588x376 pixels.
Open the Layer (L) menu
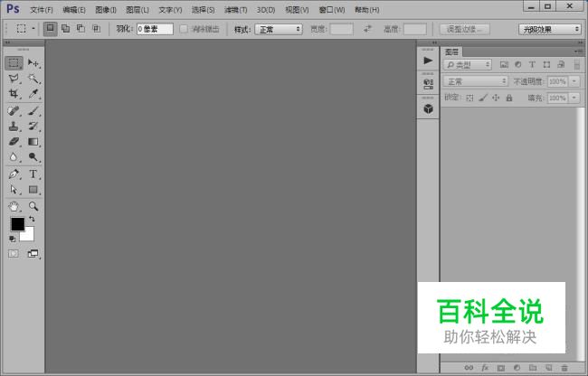coord(138,10)
